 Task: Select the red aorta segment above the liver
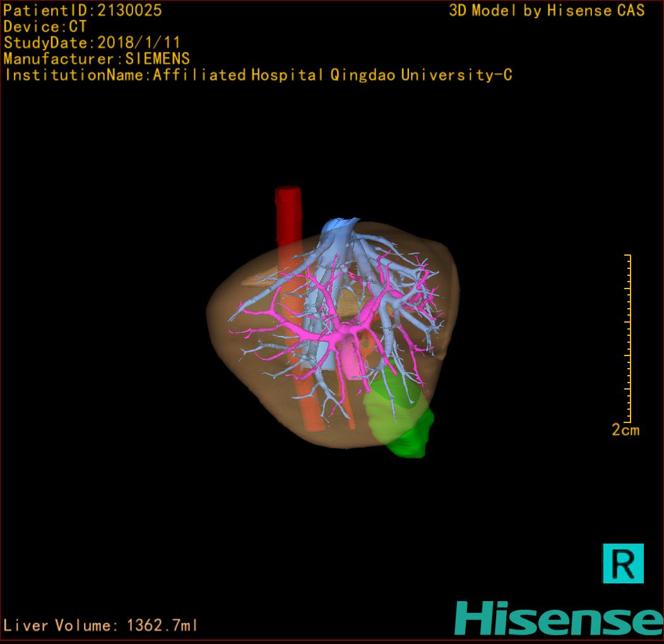pyautogui.click(x=288, y=213)
